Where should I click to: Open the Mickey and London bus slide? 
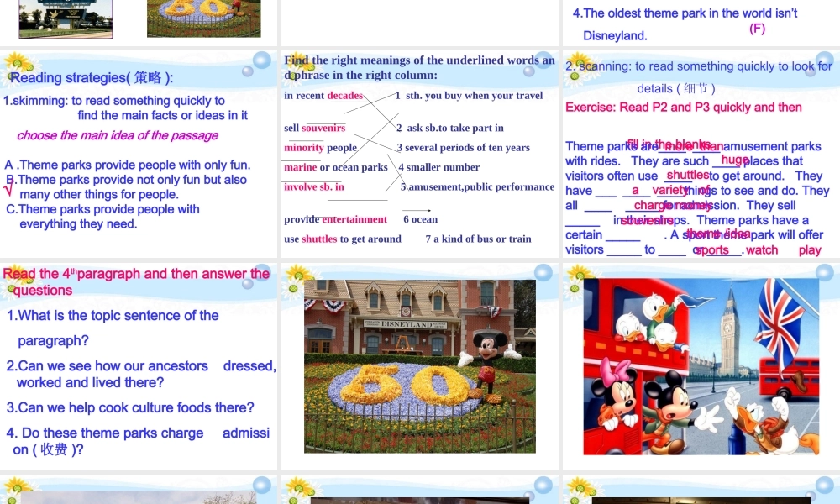click(701, 366)
